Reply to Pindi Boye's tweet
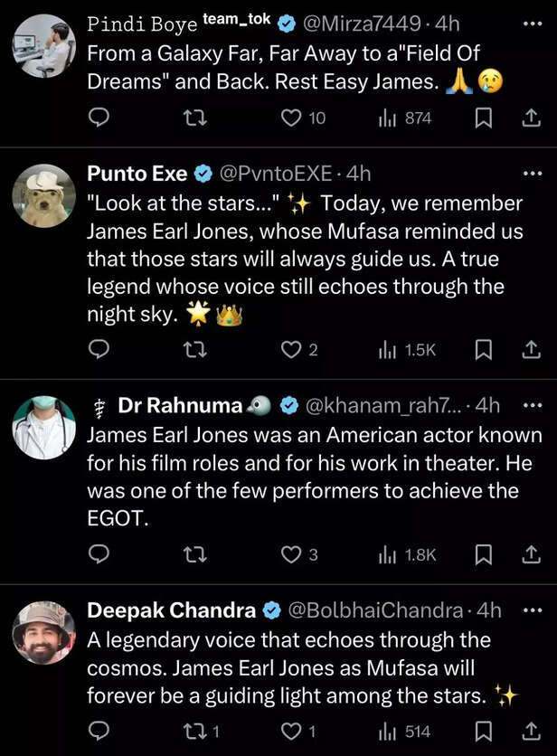 click(x=99, y=118)
